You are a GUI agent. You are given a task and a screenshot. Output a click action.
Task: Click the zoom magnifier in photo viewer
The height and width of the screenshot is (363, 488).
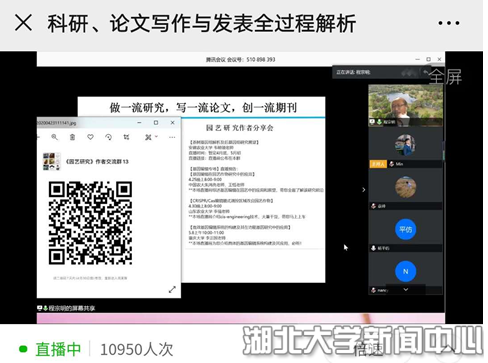[54, 137]
